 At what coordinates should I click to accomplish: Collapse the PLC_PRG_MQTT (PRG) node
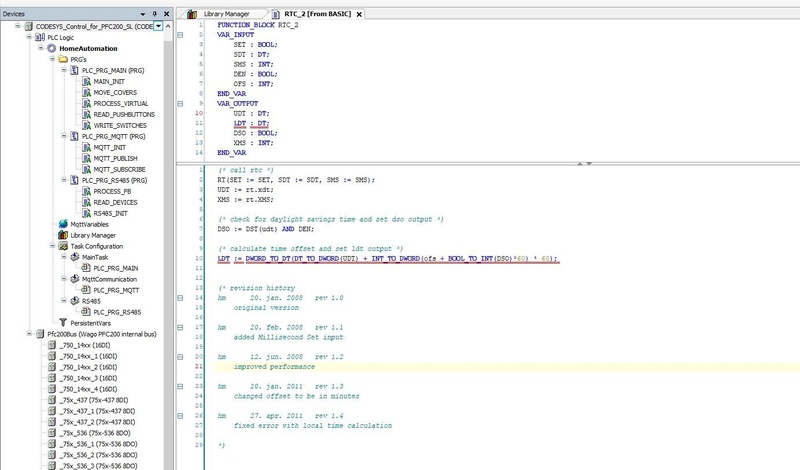[64, 136]
